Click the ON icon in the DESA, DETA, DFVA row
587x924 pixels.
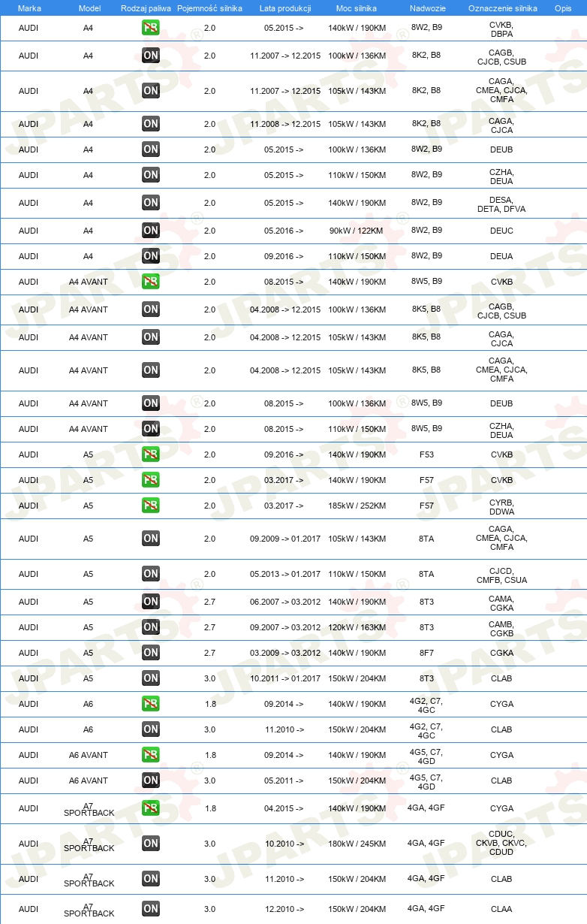pyautogui.click(x=151, y=203)
